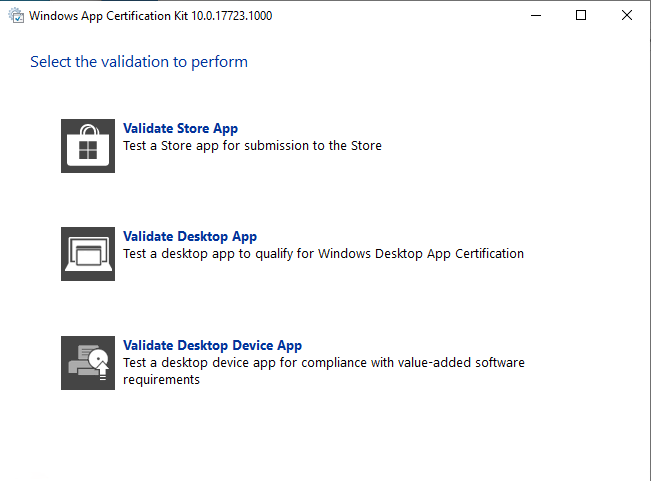Click the Store shopping bag icon
Screen dimensions: 651x481
click(x=88, y=146)
